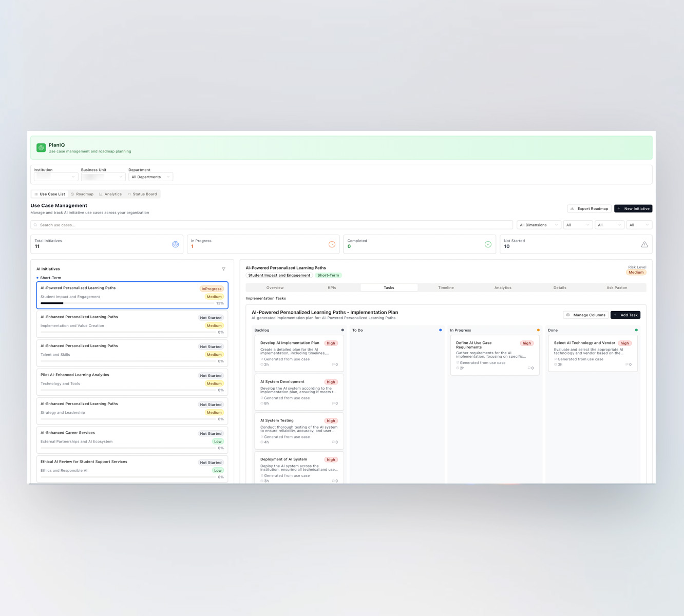684x616 pixels.
Task: Click the blue dot in To Do column
Action: tap(440, 330)
